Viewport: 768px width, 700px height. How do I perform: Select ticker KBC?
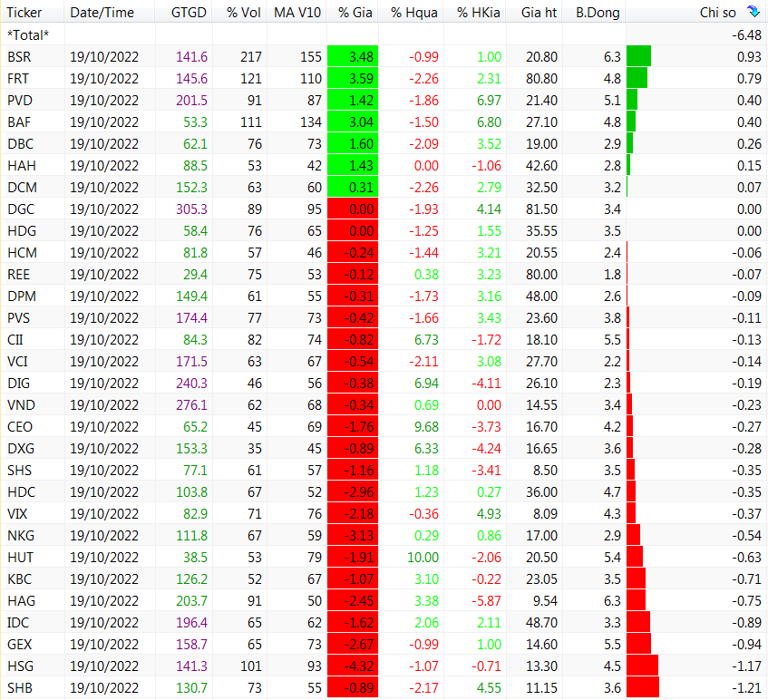(19, 579)
